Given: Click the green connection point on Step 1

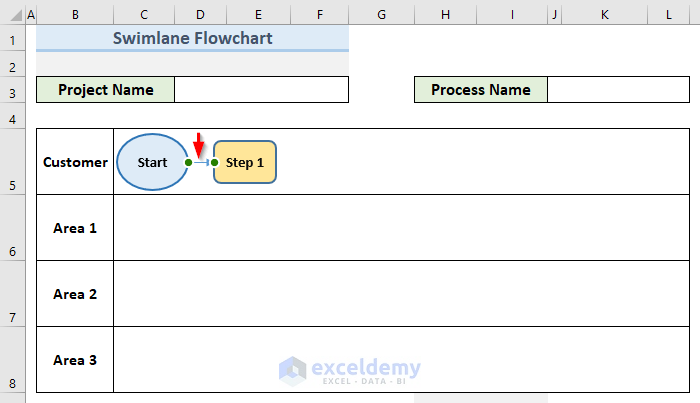Looking at the screenshot, I should click(x=215, y=162).
